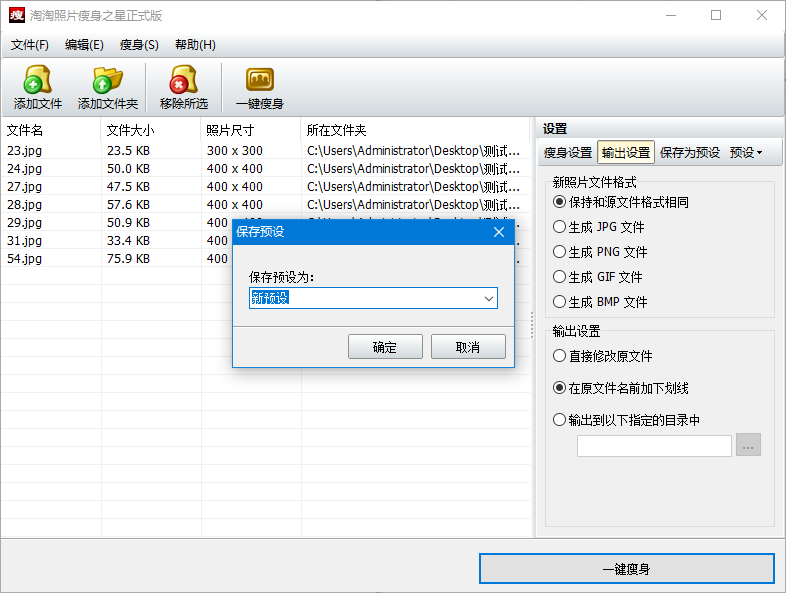Click the 50.0 KB size cell
786x593 pixels.
click(128, 168)
